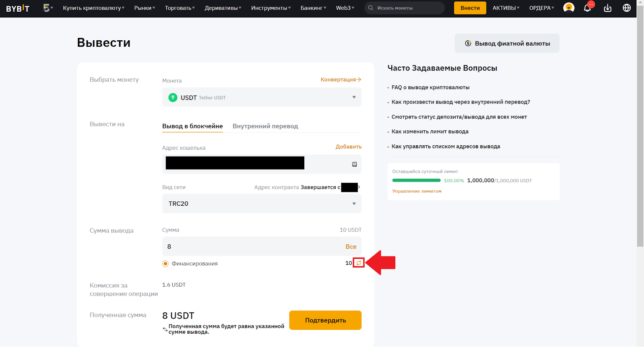644x347 pixels.
Task: Open Как произвести вывод через внутренний перевод
Action: [461, 102]
